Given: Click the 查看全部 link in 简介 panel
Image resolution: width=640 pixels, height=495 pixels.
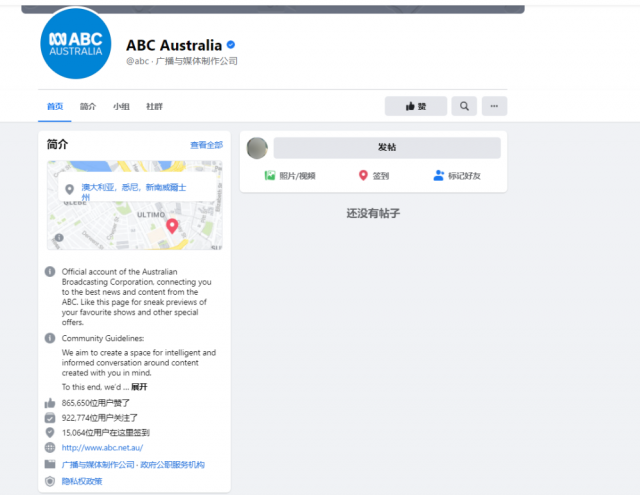Looking at the screenshot, I should click(x=207, y=145).
